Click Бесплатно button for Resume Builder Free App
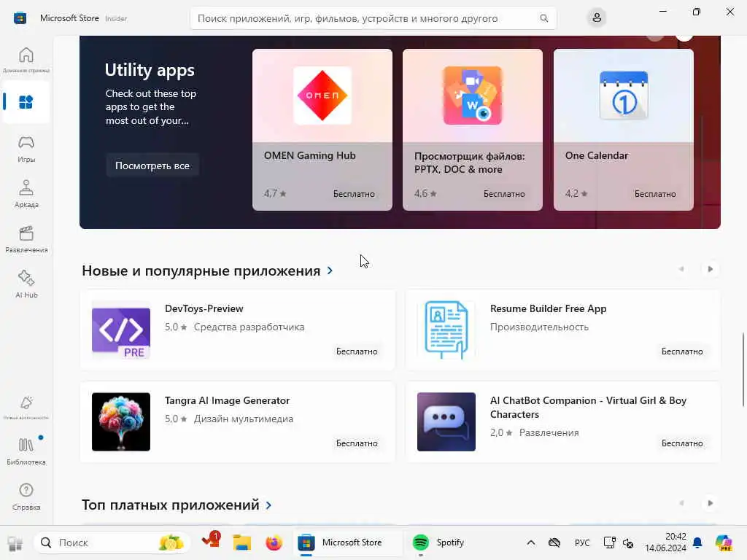The image size is (747, 560). pyautogui.click(x=682, y=351)
